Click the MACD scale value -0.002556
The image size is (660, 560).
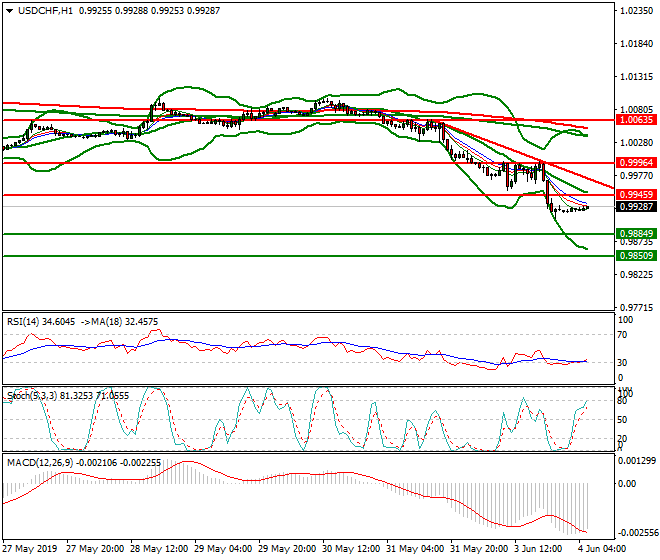(x=637, y=533)
